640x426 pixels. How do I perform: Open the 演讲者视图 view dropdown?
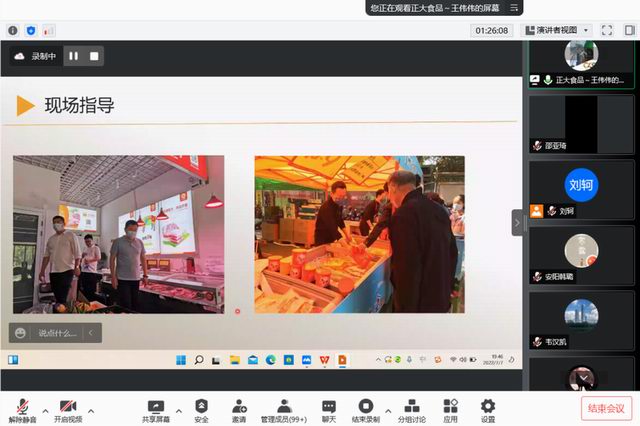pos(563,30)
